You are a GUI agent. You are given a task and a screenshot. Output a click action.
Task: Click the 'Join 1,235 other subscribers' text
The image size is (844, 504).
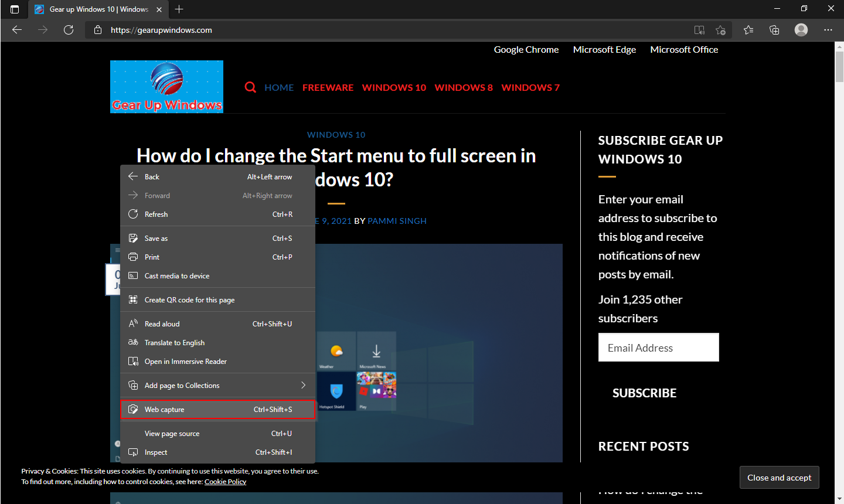click(641, 309)
